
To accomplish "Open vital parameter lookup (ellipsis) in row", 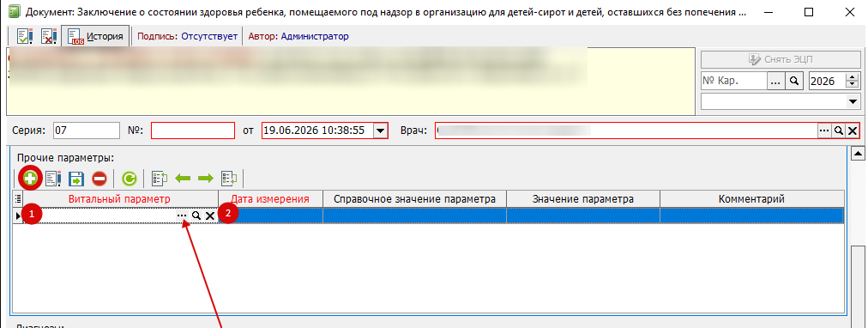I will (x=182, y=216).
